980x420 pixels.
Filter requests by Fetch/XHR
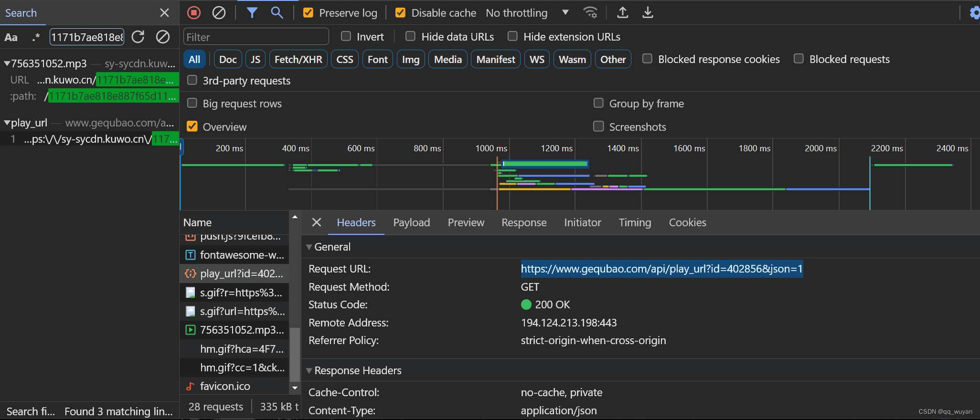click(298, 59)
